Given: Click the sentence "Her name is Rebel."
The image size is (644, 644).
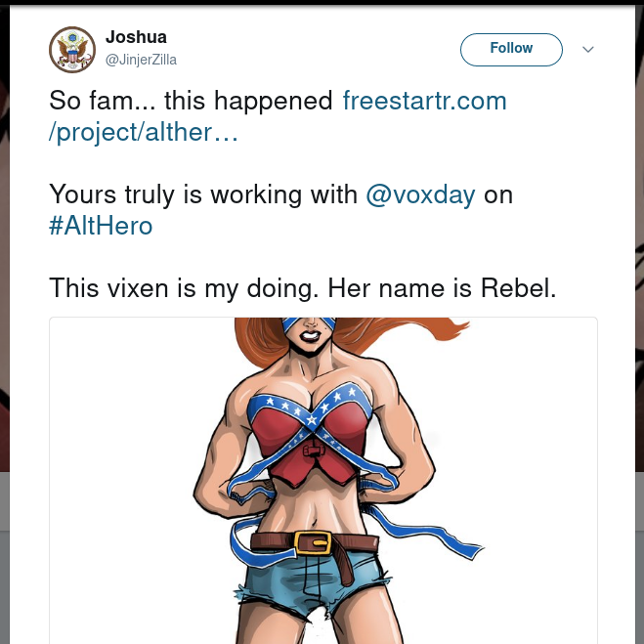Looking at the screenshot, I should [x=442, y=288].
